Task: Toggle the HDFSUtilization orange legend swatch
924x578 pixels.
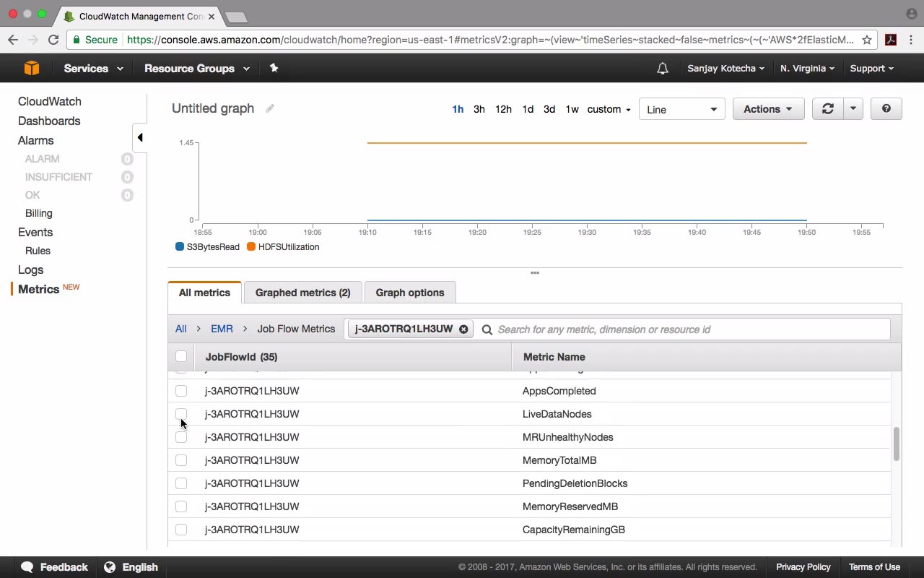Action: point(251,247)
